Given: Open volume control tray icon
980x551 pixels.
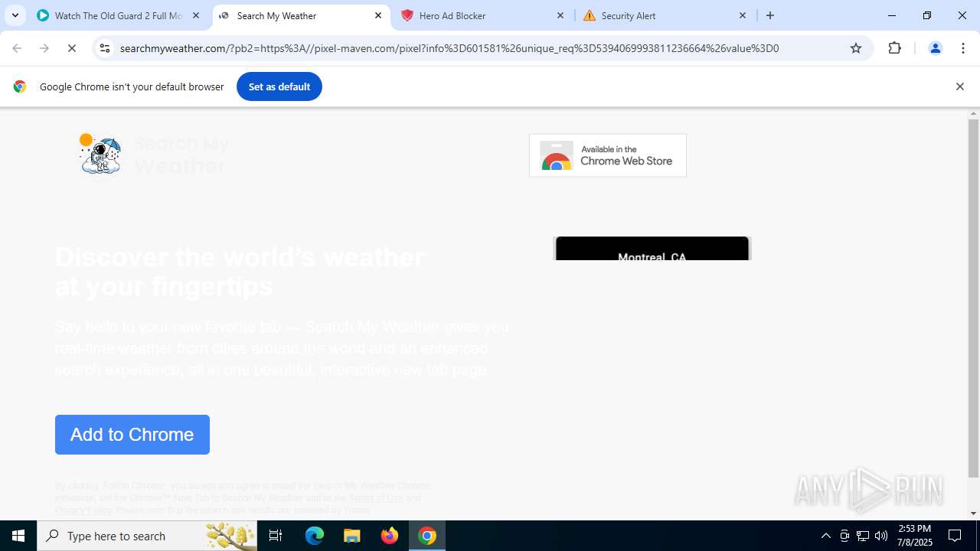Looking at the screenshot, I should click(x=881, y=536).
